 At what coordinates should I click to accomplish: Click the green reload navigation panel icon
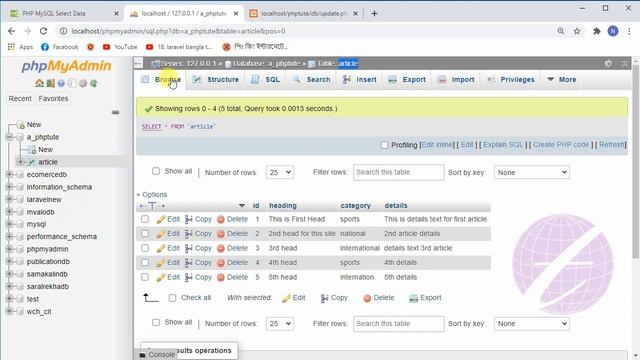point(93,83)
